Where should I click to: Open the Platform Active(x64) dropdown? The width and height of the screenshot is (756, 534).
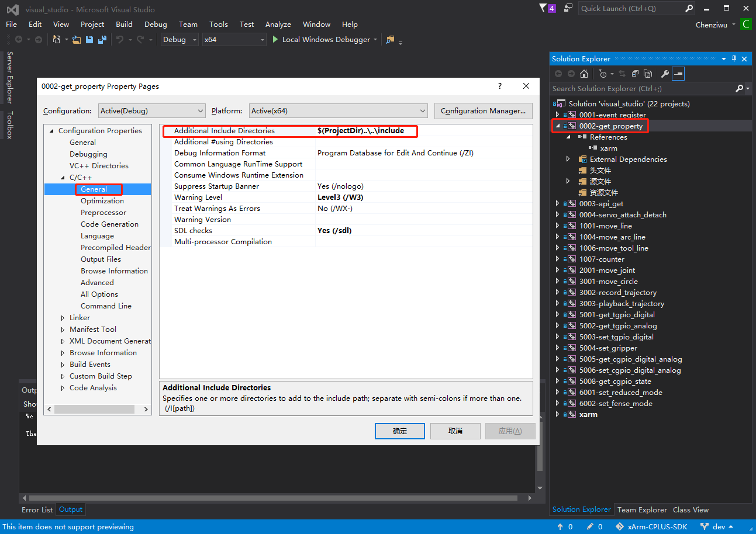point(339,110)
